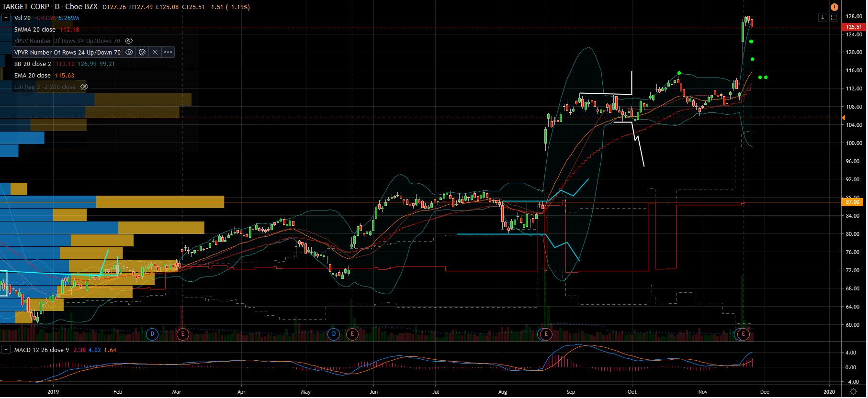
Task: Show the hidden Lin Reg indicator
Action: pos(84,87)
